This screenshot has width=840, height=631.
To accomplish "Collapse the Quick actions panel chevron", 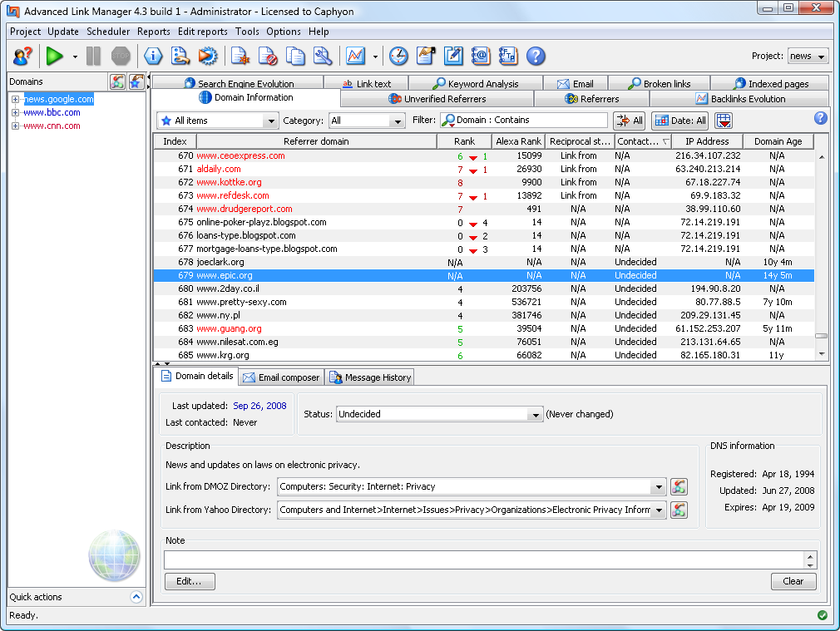I will (x=136, y=597).
